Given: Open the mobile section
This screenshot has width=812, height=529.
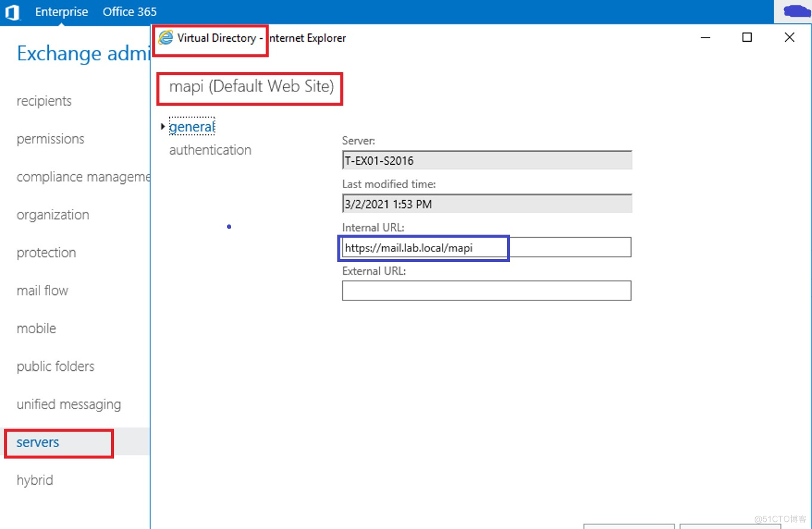Looking at the screenshot, I should [36, 328].
